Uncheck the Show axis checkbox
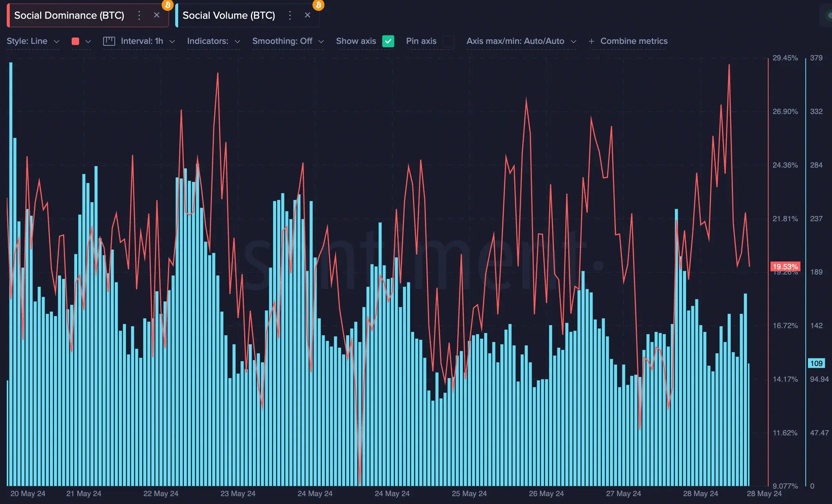 pyautogui.click(x=388, y=41)
